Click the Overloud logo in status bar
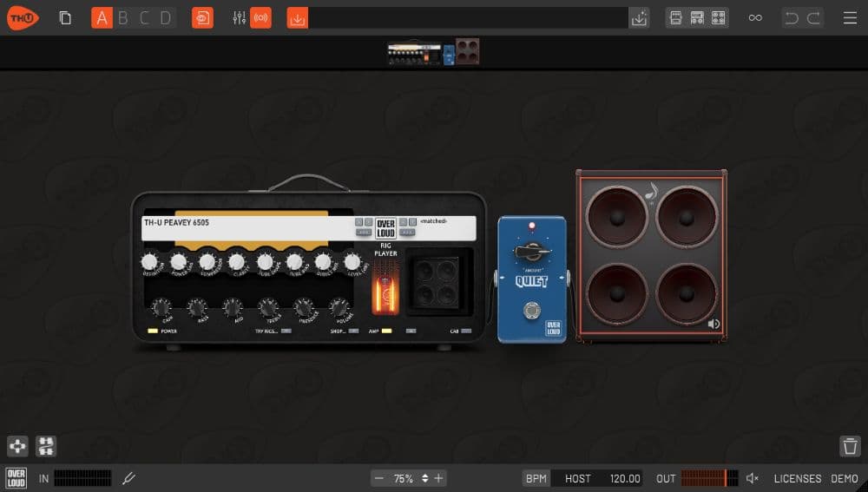Viewport: 868px width, 492px height. coord(16,478)
